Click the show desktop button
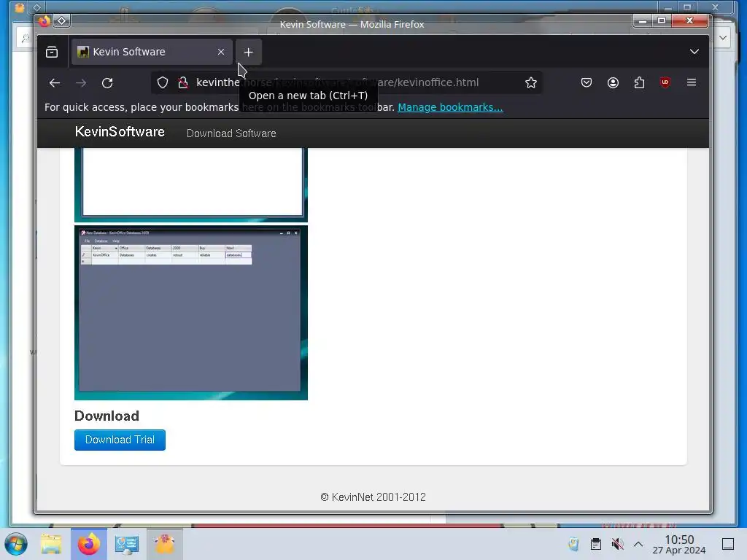Image resolution: width=747 pixels, height=560 pixels. click(728, 544)
